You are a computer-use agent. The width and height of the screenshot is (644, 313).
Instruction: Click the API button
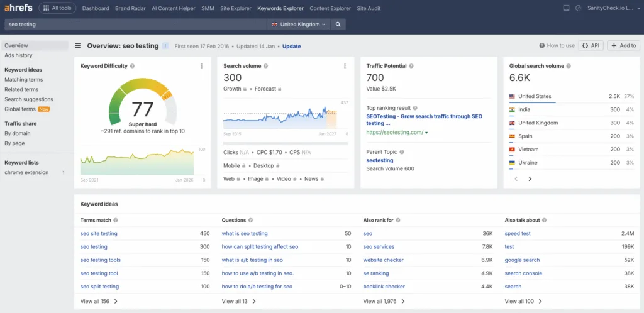coord(591,45)
